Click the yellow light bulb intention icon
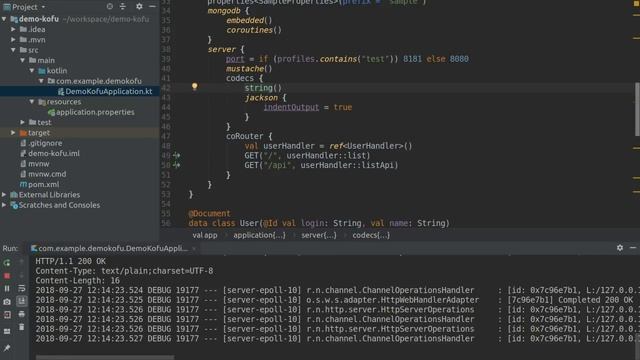 pos(195,87)
